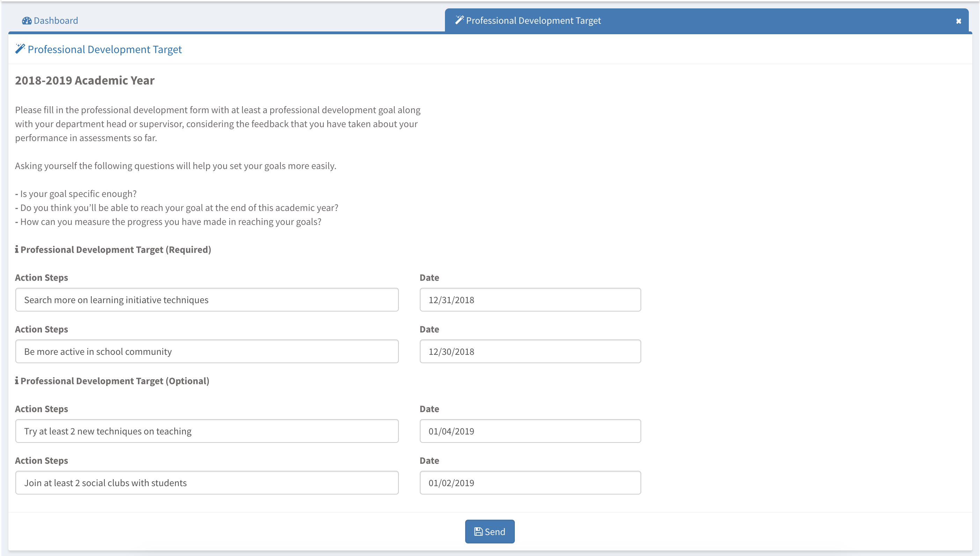Focus the 'Try at least 2 new techniques' field
This screenshot has width=980, height=556.
point(206,431)
